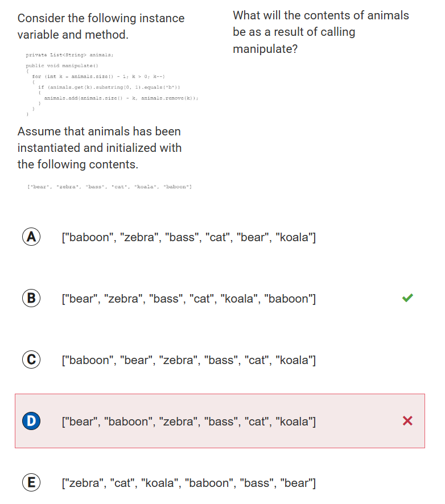Image resolution: width=445 pixels, height=504 pixels.
Task: Click the "What will the contents" question text
Action: [320, 32]
